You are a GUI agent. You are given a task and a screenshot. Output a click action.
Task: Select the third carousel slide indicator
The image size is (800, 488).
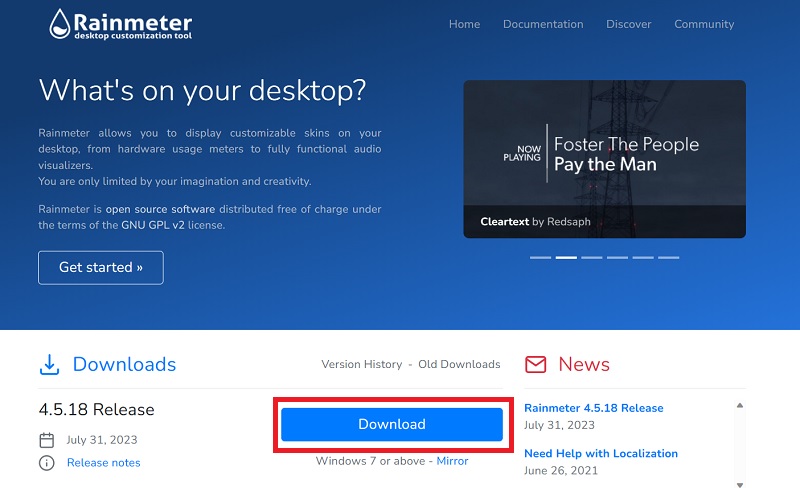[x=592, y=258]
